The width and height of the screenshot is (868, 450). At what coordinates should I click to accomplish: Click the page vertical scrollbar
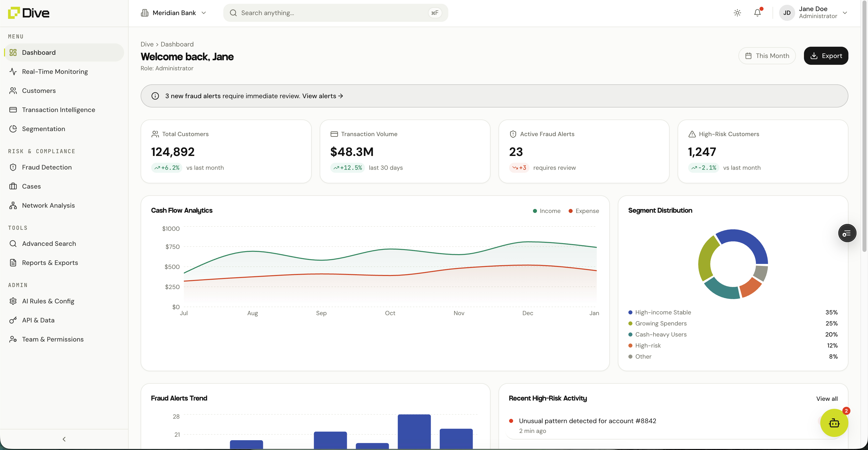pos(864,126)
